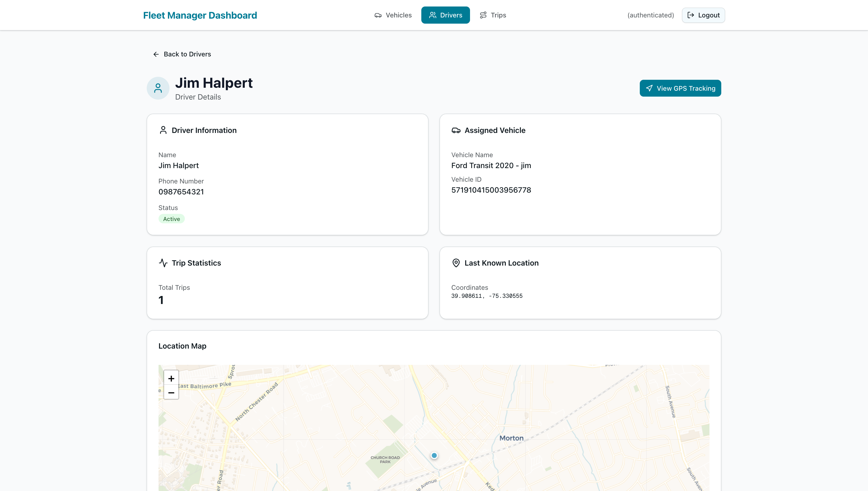
Task: Open the Fleet Manager Dashboard title link
Action: pyautogui.click(x=200, y=15)
